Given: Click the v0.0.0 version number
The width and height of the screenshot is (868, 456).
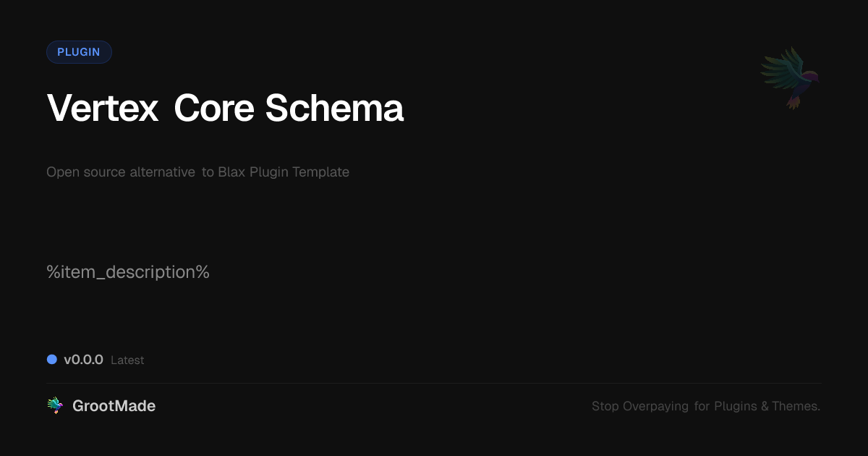Looking at the screenshot, I should click(x=83, y=359).
